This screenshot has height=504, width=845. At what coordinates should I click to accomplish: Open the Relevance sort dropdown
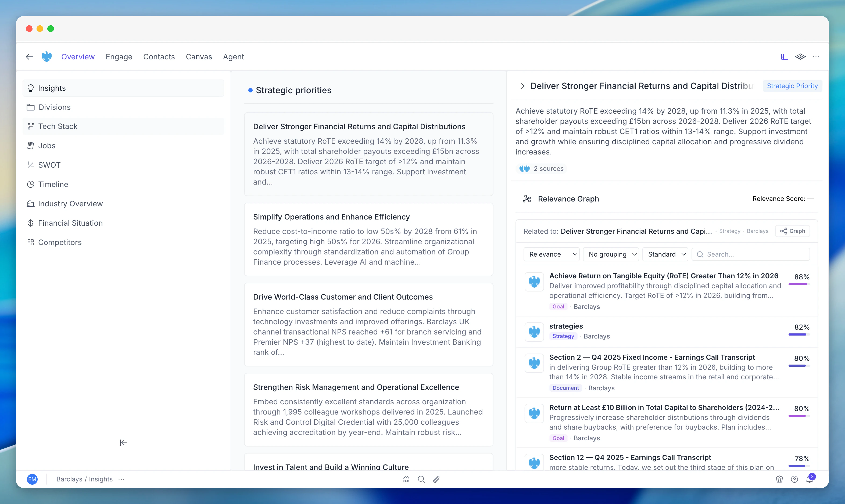pyautogui.click(x=551, y=254)
